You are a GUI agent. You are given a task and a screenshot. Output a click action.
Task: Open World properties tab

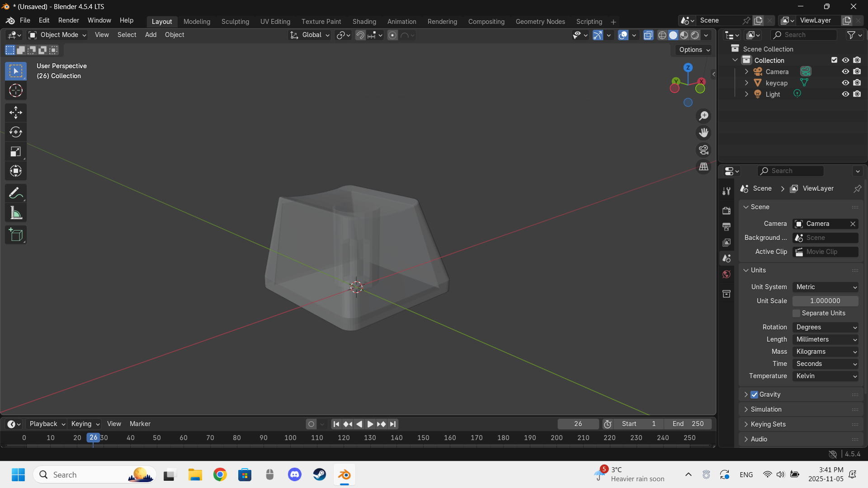click(726, 274)
